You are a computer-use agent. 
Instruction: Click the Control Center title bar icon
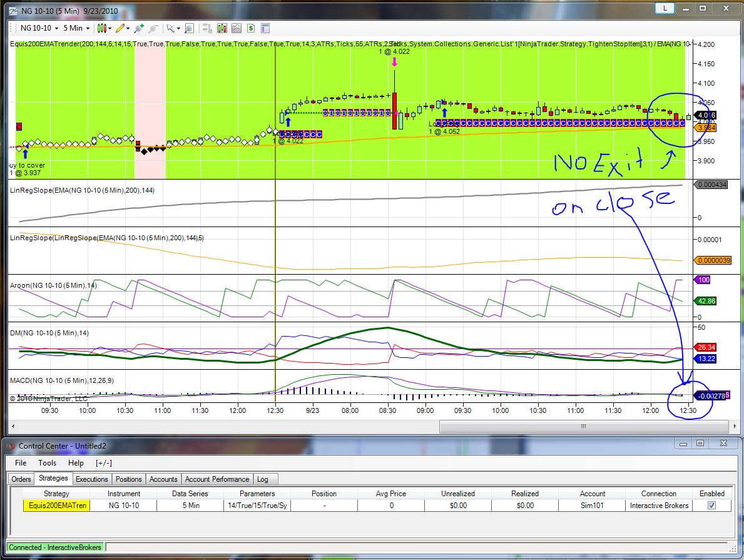pyautogui.click(x=11, y=446)
